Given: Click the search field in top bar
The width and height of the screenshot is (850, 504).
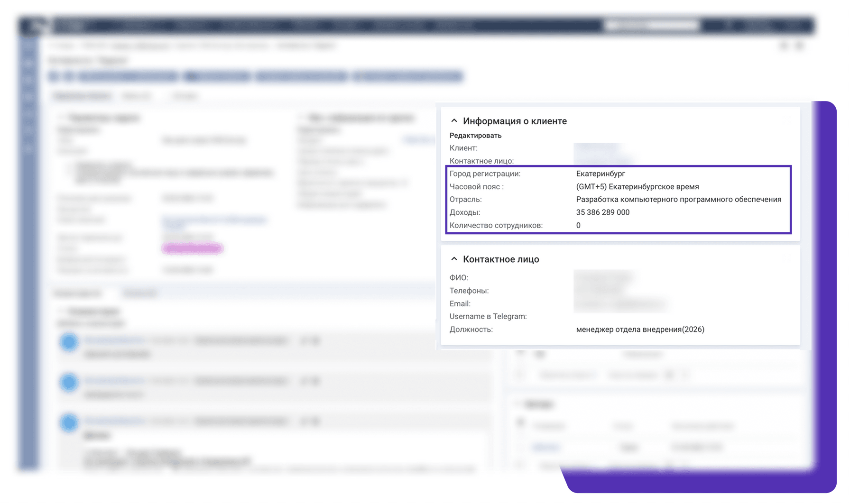Looking at the screenshot, I should (652, 25).
